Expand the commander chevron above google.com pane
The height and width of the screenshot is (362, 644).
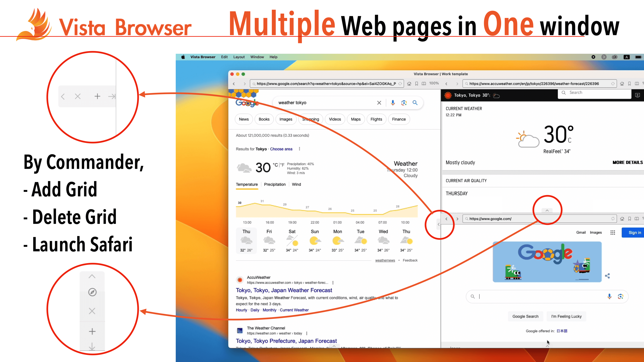[547, 211]
